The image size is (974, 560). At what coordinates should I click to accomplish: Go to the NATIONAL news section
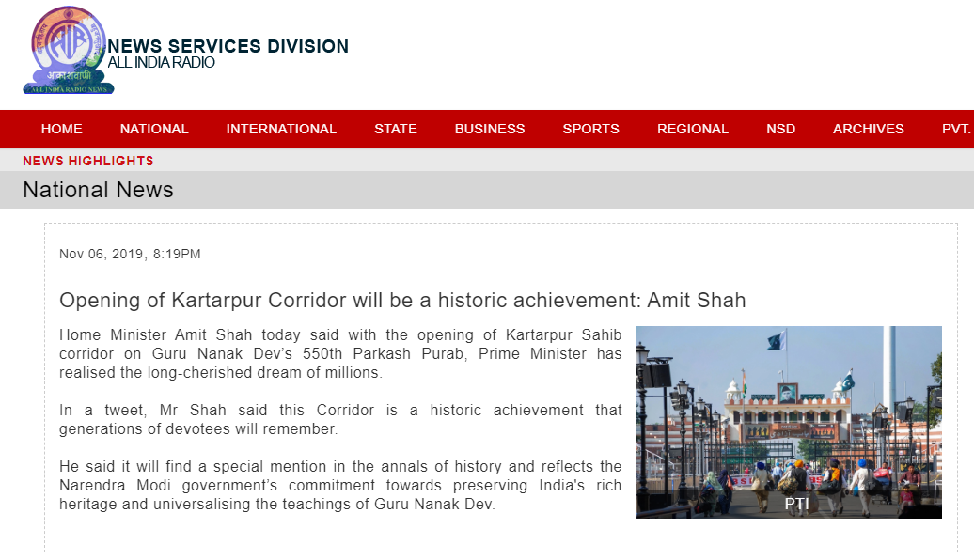[x=154, y=129]
